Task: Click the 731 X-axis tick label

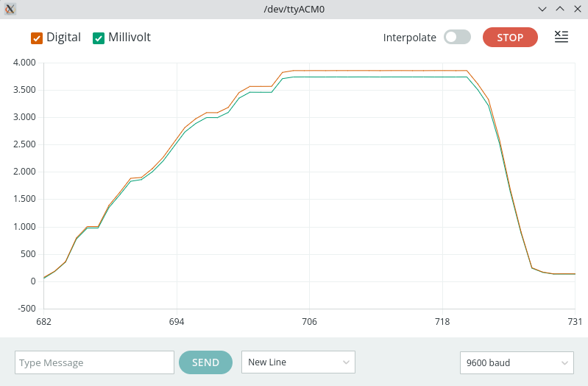Action: click(574, 322)
